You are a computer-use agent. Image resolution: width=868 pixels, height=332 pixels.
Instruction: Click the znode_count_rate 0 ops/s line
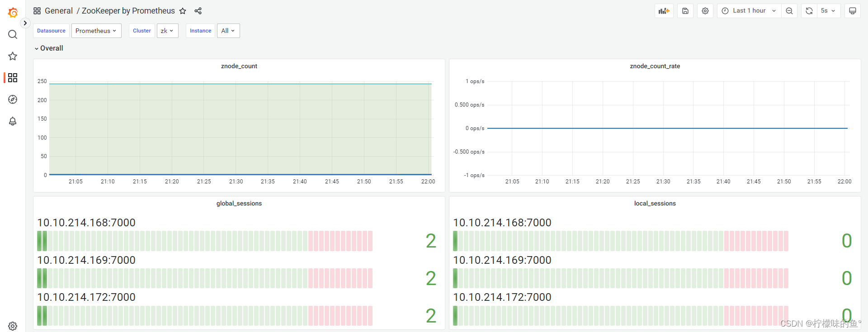[667, 128]
